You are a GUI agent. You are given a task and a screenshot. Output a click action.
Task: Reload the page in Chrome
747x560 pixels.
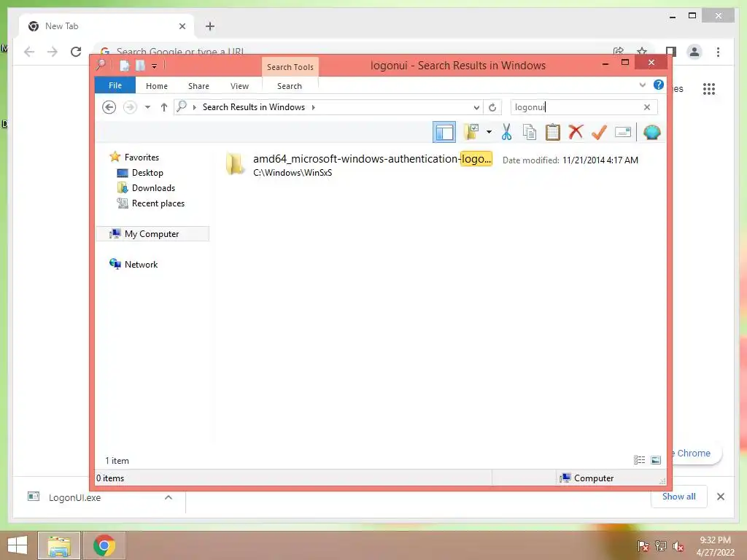click(76, 52)
